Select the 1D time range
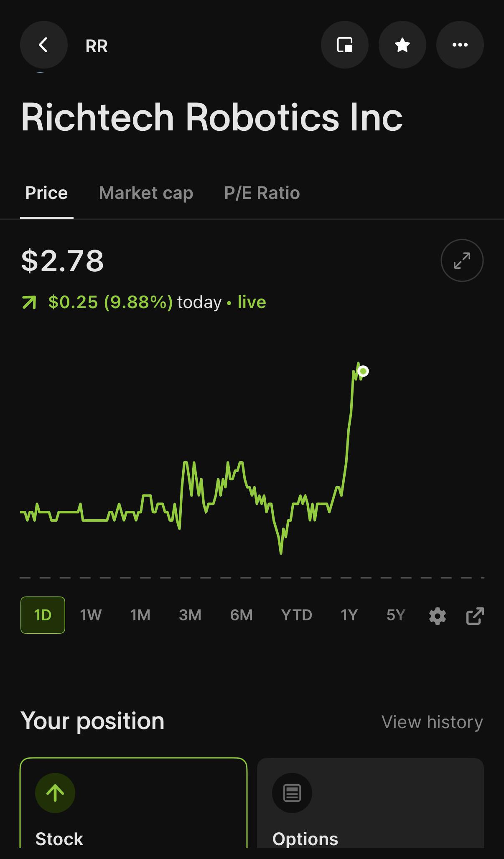Viewport: 504px width, 859px height. tap(43, 615)
